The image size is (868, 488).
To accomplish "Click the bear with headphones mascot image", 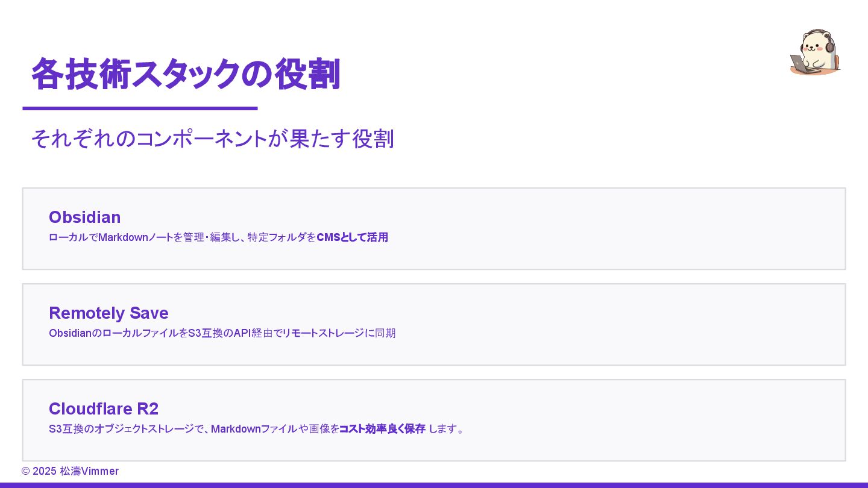I will click(815, 52).
